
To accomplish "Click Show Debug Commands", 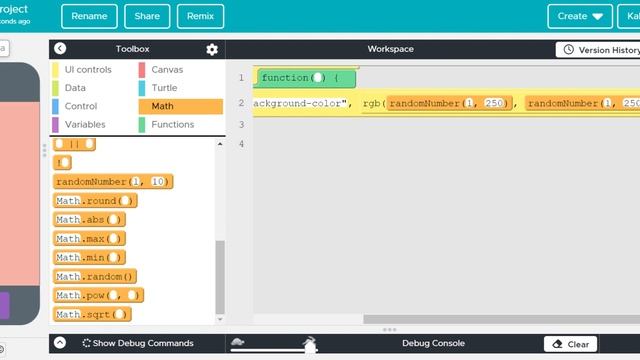I will click(x=138, y=343).
